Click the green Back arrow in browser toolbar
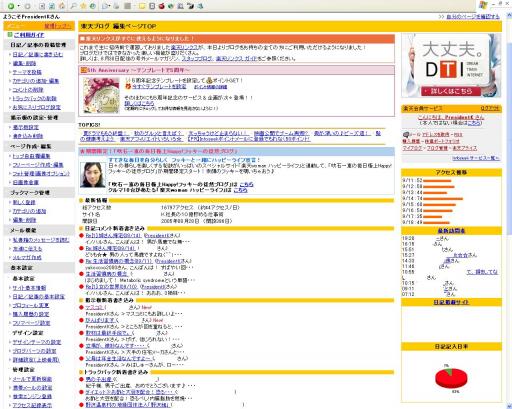512x409 pixels. (x=11, y=6)
